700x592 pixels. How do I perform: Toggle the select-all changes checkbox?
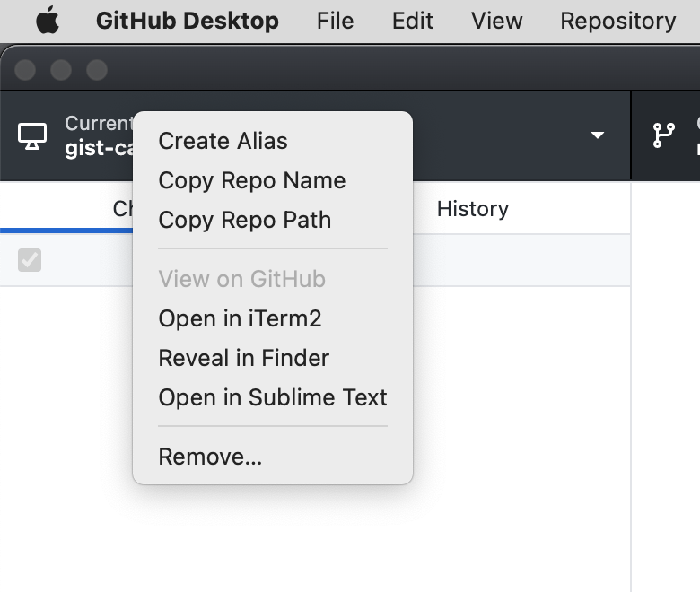tap(30, 260)
